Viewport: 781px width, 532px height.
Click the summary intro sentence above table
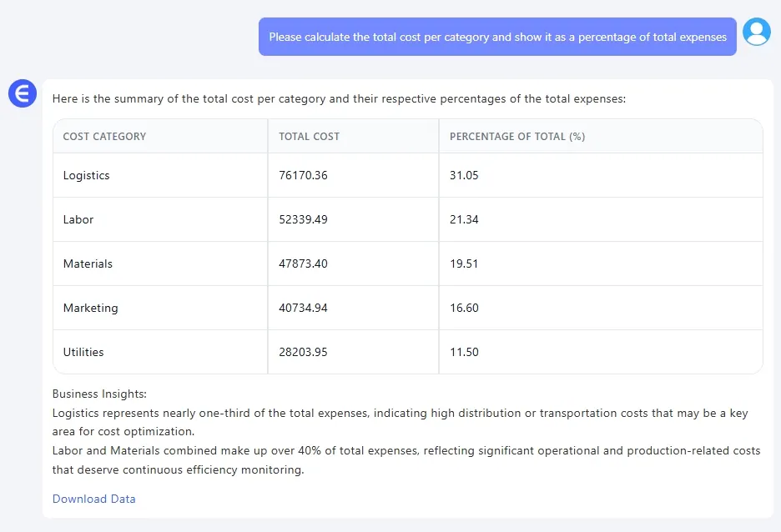[x=339, y=98]
